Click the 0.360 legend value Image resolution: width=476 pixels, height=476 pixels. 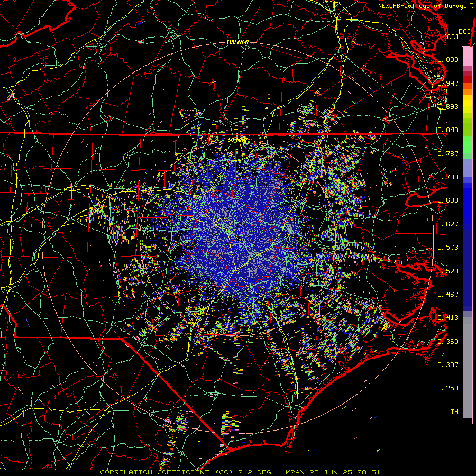coord(448,342)
